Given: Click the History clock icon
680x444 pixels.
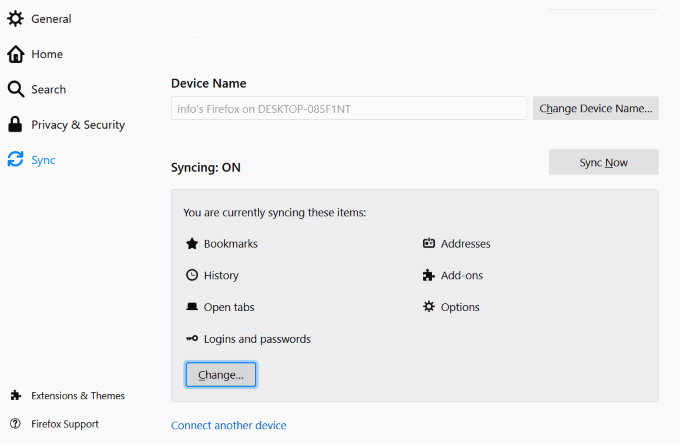Looking at the screenshot, I should 192,275.
